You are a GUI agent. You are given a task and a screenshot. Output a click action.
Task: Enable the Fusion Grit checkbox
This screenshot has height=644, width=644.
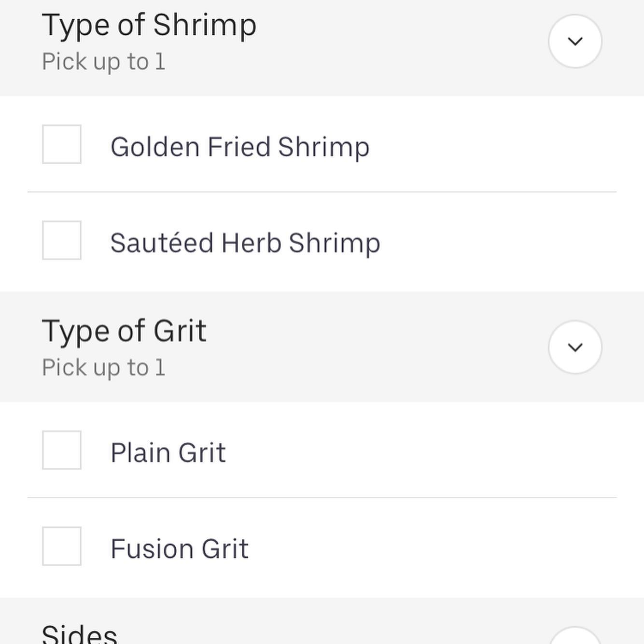coord(62,546)
